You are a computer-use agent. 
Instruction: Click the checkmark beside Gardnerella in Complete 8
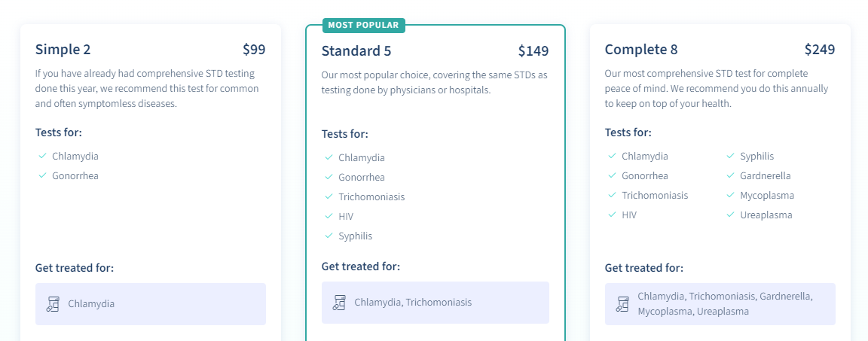click(730, 175)
